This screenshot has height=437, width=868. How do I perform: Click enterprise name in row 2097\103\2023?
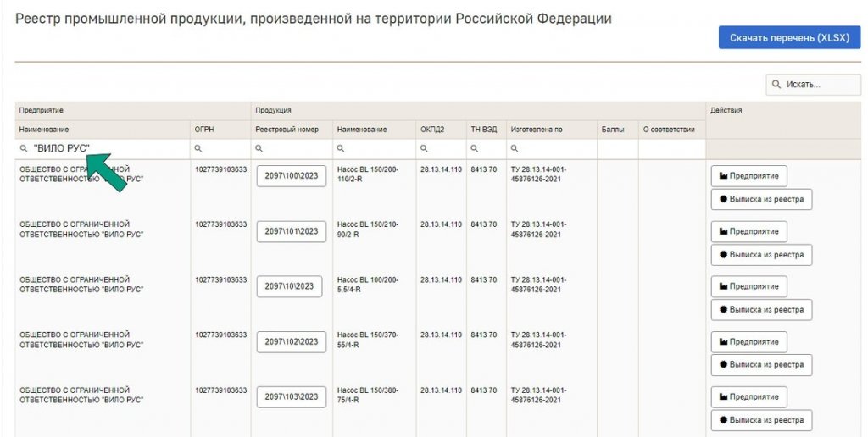coord(81,395)
